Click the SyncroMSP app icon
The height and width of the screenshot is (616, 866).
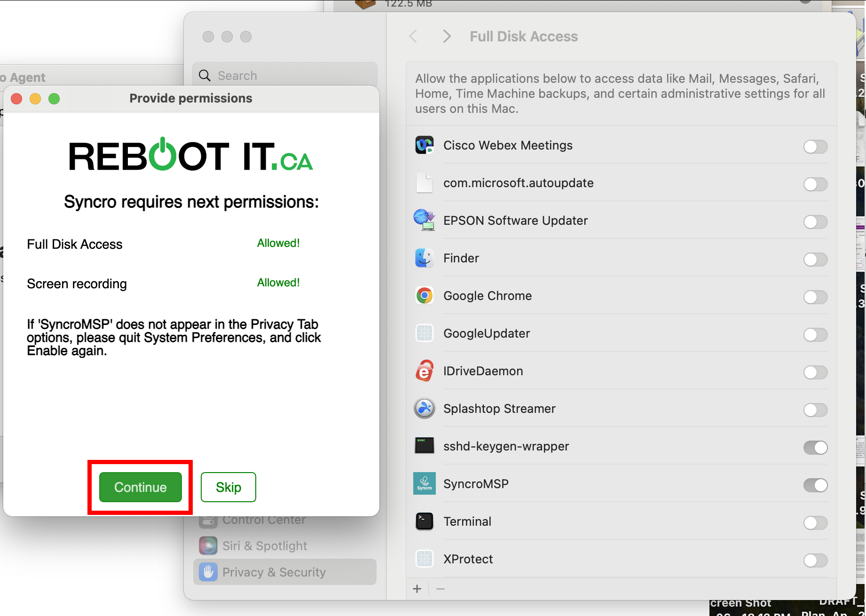425,484
